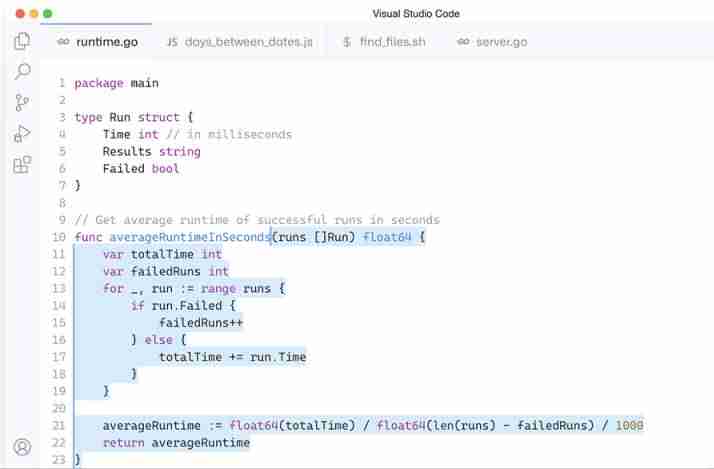The width and height of the screenshot is (714, 469).
Task: Click the yellow minimize window button
Action: pos(34,14)
